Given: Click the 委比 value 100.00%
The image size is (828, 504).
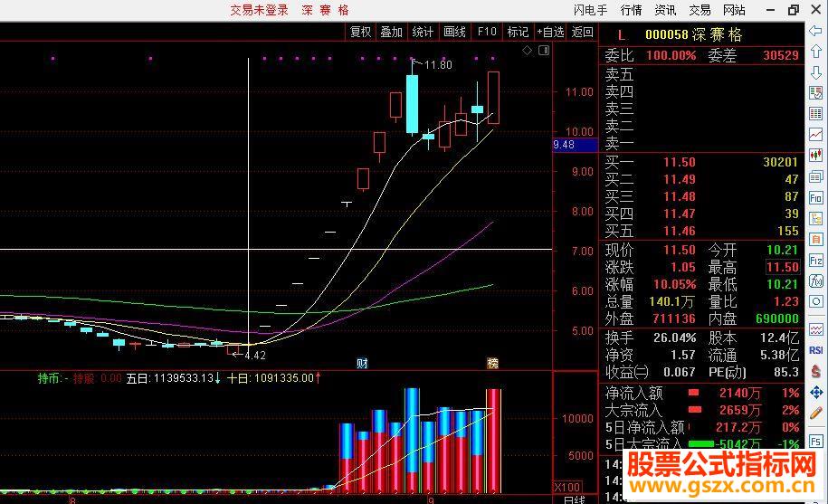Looking at the screenshot, I should coord(671,55).
